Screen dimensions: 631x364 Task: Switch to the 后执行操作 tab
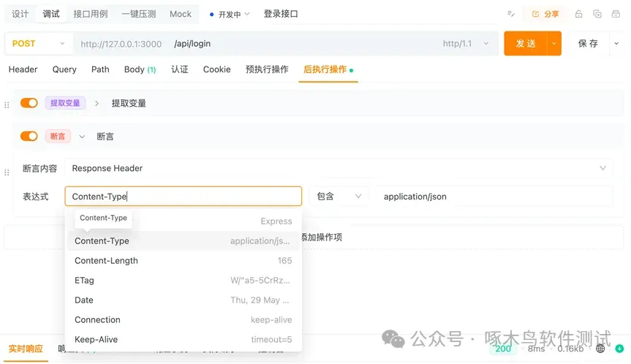(x=328, y=69)
